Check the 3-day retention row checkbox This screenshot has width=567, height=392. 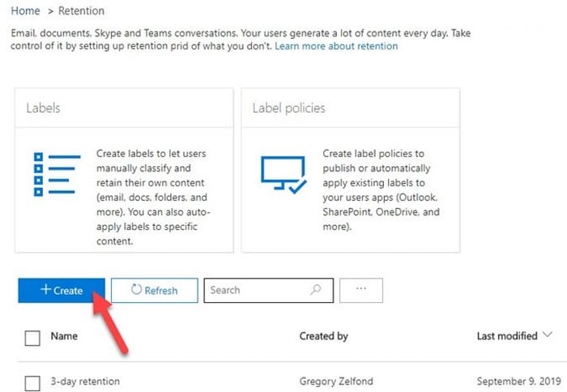[32, 383]
